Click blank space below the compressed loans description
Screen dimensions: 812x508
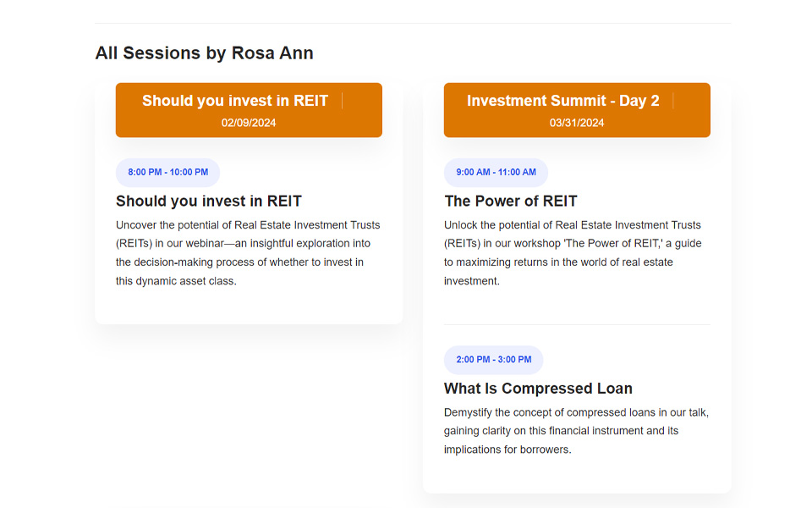pyautogui.click(x=577, y=475)
